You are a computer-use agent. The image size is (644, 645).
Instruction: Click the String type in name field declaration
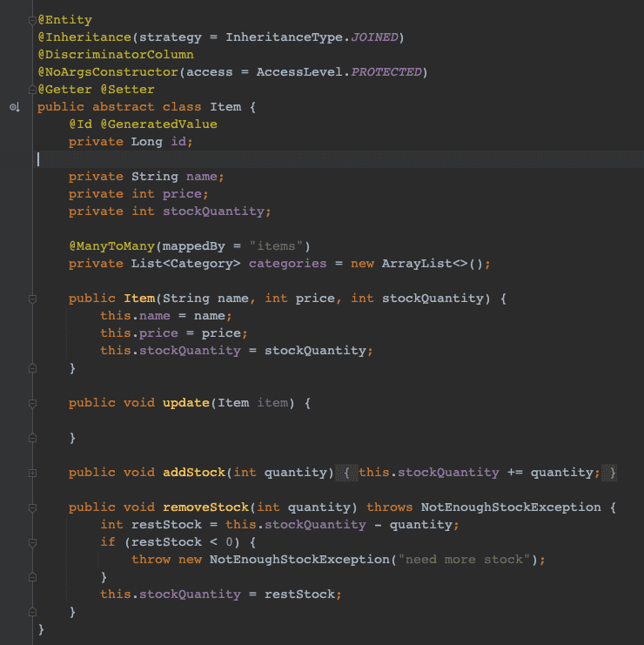coord(155,177)
